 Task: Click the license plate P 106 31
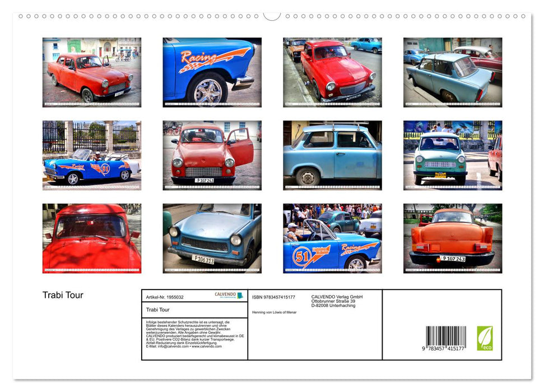click(x=202, y=259)
